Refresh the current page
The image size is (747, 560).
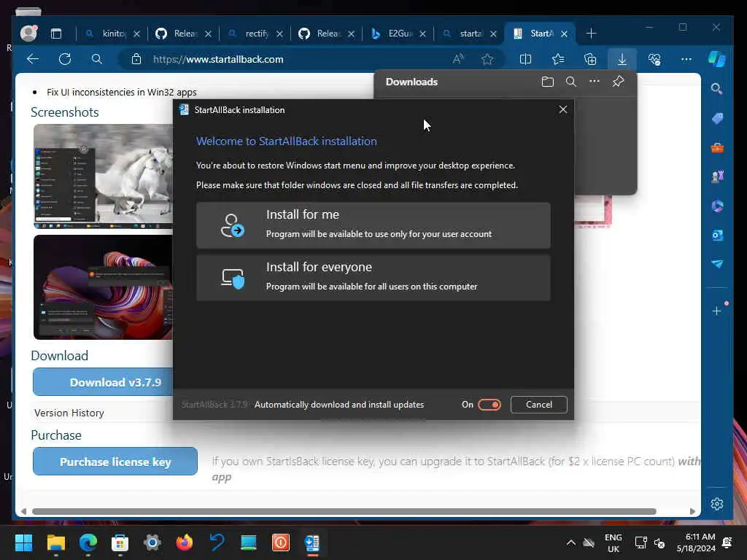coord(65,59)
